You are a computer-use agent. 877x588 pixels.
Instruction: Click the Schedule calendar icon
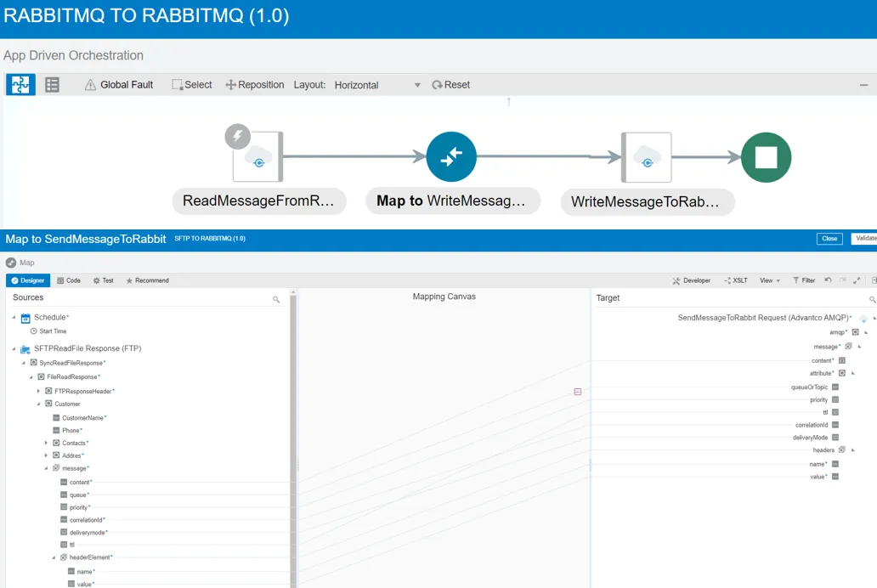(25, 319)
